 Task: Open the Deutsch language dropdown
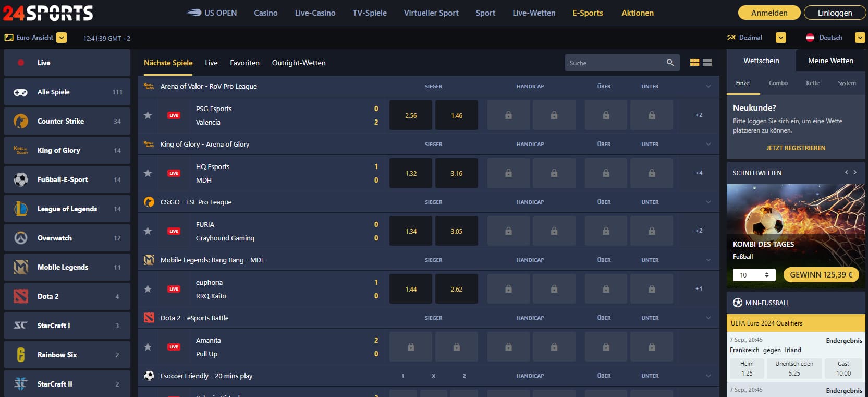pos(860,38)
